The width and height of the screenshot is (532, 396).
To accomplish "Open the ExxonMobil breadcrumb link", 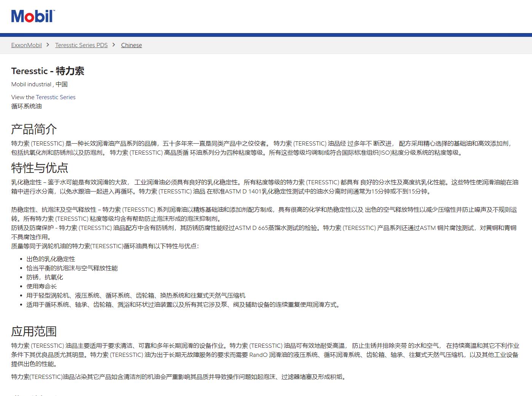I will (27, 45).
